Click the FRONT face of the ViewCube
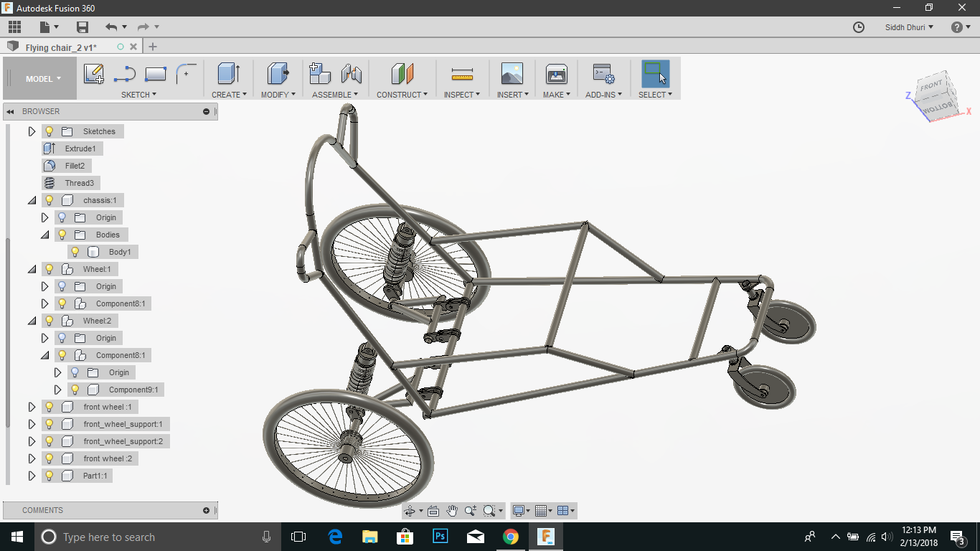The height and width of the screenshot is (551, 980). click(931, 85)
